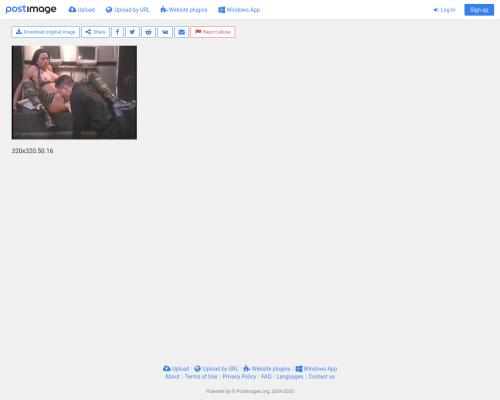Open Languages in the footer
500x400 pixels.
click(x=290, y=376)
